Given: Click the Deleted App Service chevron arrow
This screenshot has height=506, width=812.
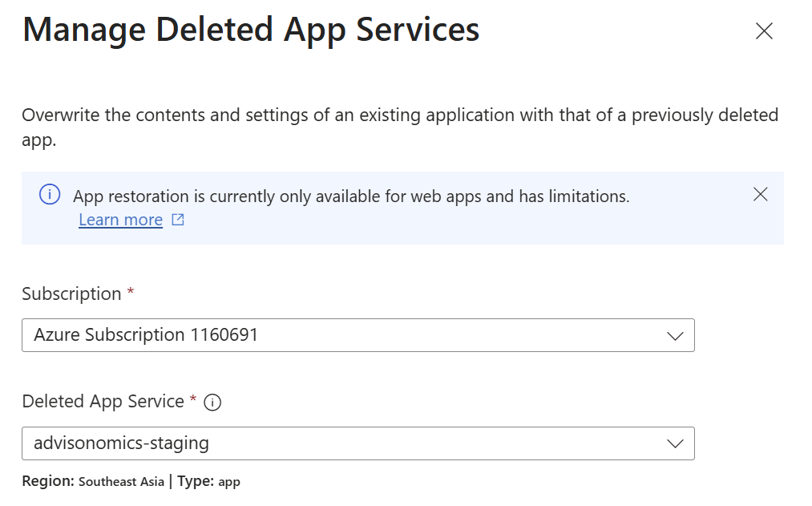Looking at the screenshot, I should 675,443.
